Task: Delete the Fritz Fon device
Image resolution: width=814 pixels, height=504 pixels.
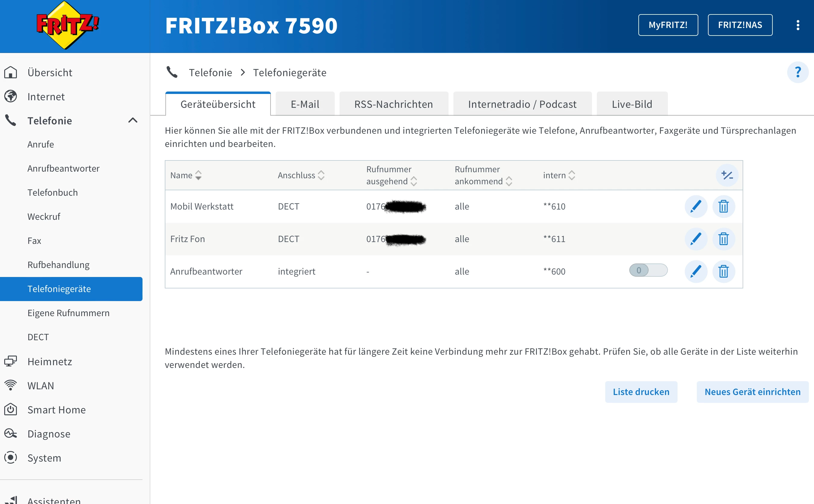Action: coord(723,239)
